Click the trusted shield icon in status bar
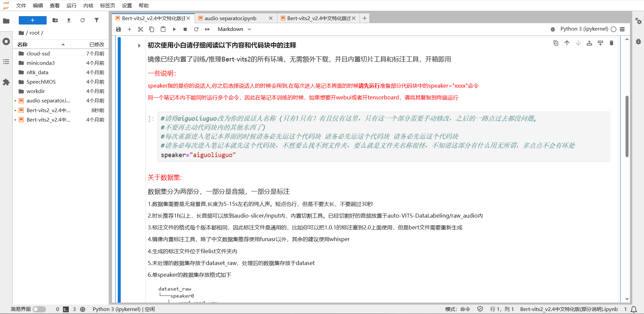This screenshot has width=644, height=314. [480, 309]
